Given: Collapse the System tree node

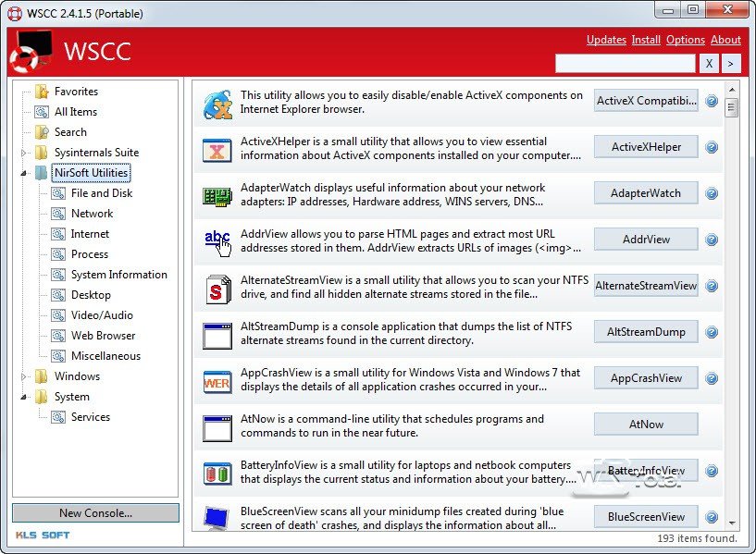Looking at the screenshot, I should [x=23, y=397].
